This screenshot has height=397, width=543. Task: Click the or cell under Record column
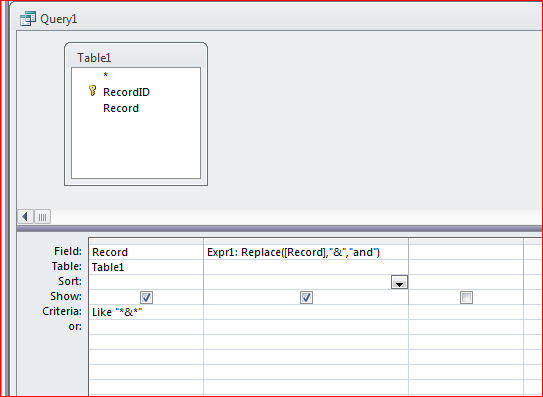[146, 327]
